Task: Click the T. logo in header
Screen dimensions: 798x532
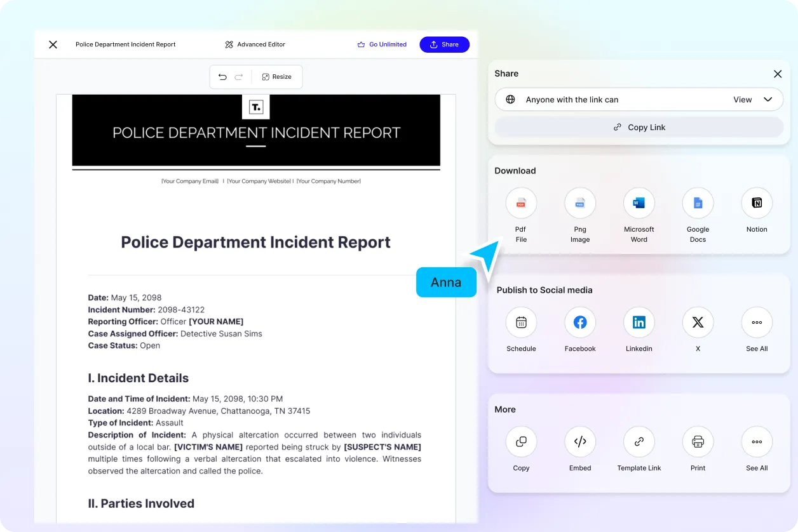Action: pyautogui.click(x=256, y=107)
